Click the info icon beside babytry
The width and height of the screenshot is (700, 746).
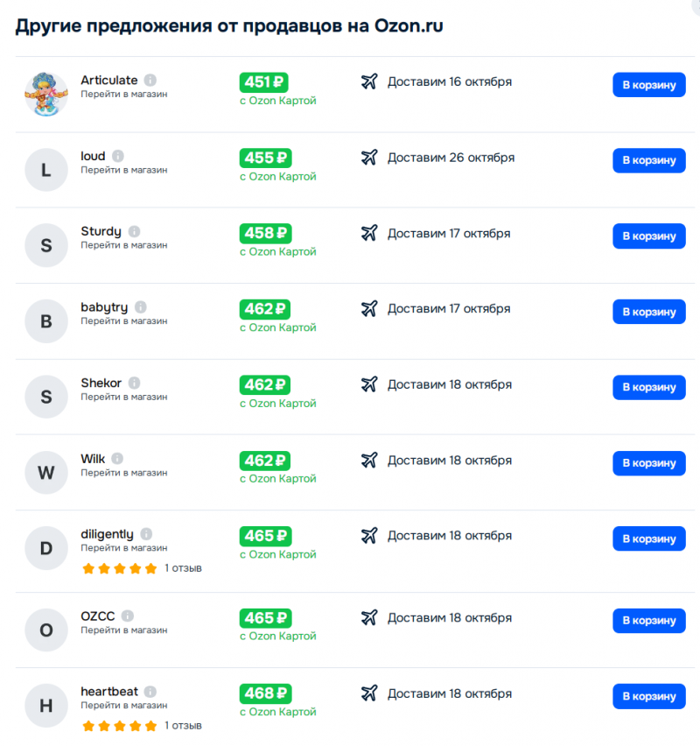[140, 307]
